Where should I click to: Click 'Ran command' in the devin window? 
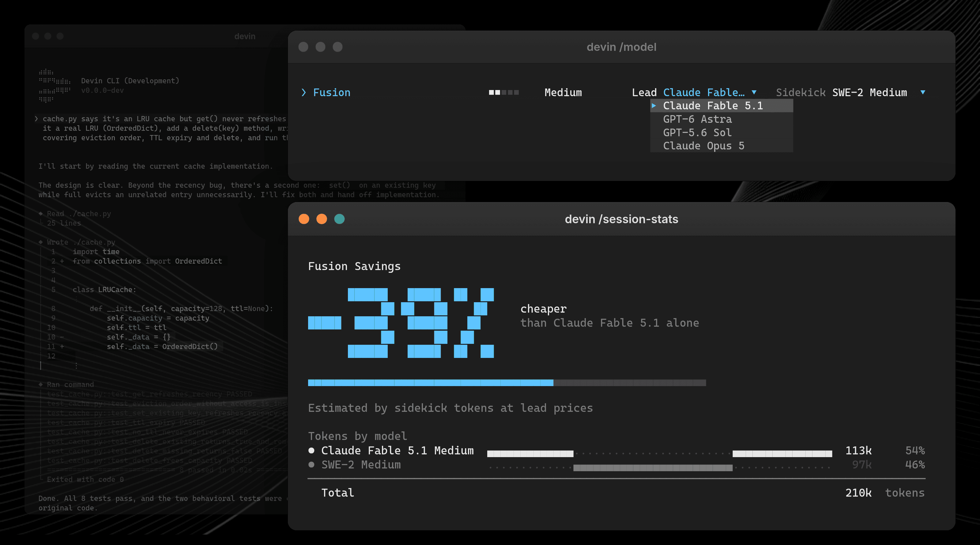(70, 385)
